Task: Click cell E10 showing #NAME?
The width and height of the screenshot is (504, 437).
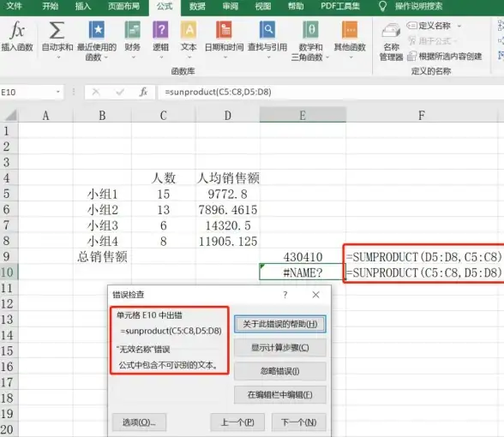Action: [303, 272]
